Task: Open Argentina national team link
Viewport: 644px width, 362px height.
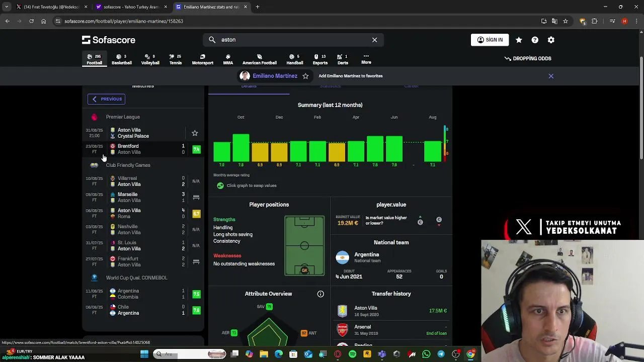Action: [366, 257]
